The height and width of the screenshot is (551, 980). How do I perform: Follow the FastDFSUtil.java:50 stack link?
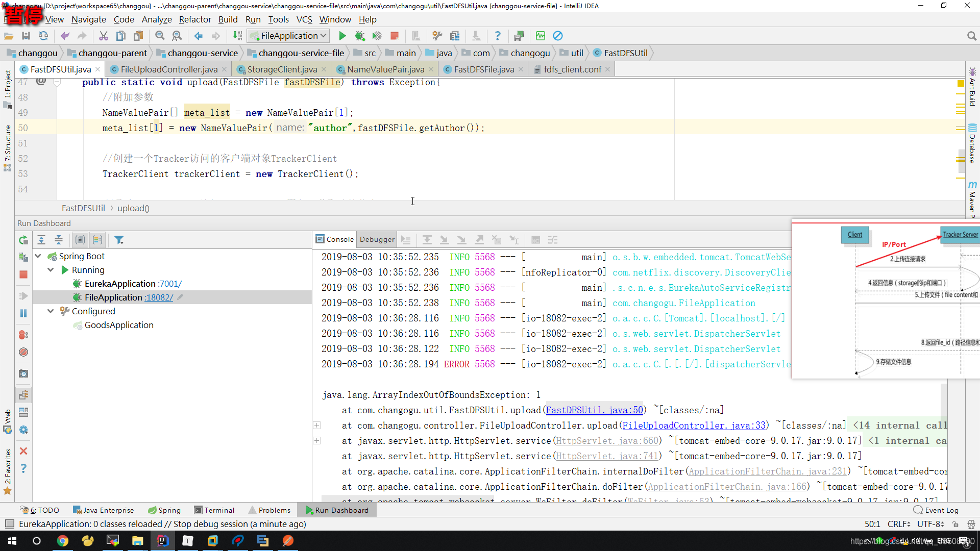tap(594, 410)
